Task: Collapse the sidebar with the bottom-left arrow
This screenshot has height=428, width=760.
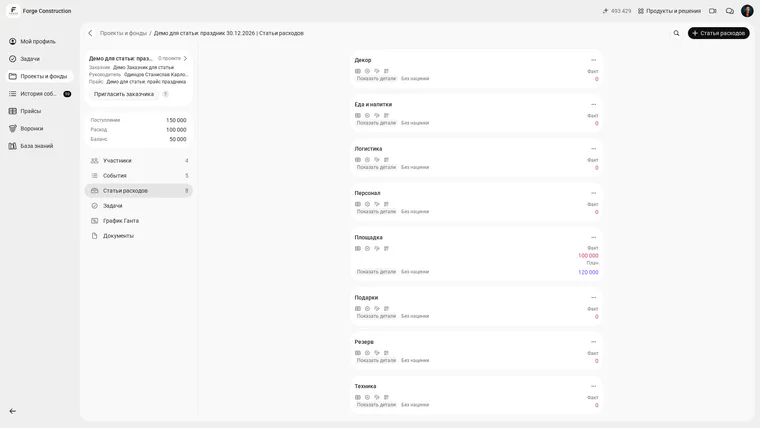Action: pos(13,411)
